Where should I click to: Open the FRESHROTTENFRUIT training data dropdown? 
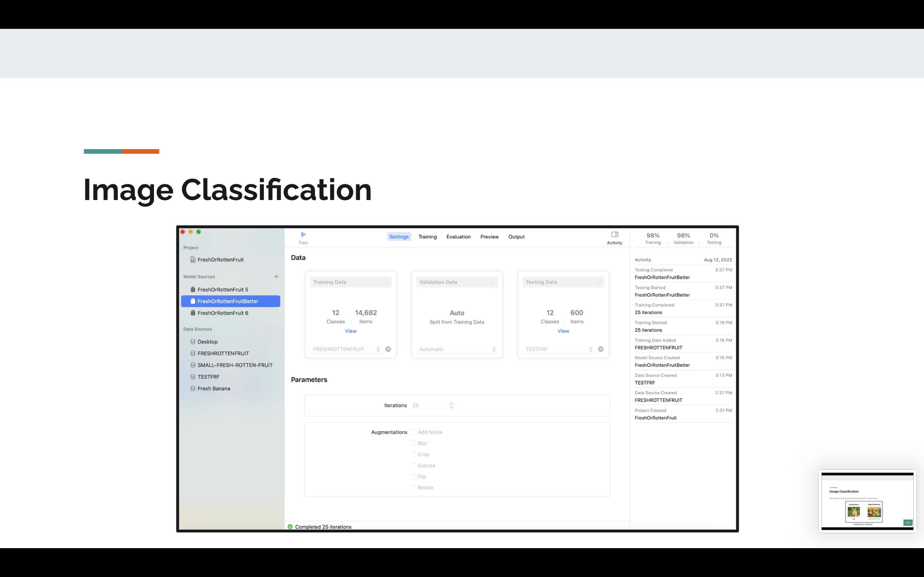pos(346,349)
